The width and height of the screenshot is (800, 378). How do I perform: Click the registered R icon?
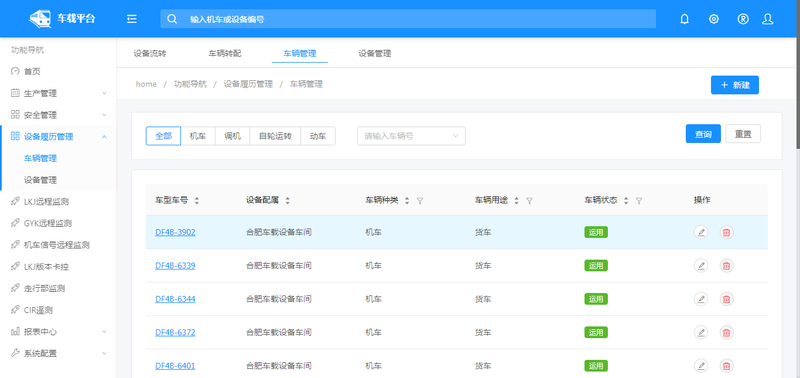coord(743,19)
